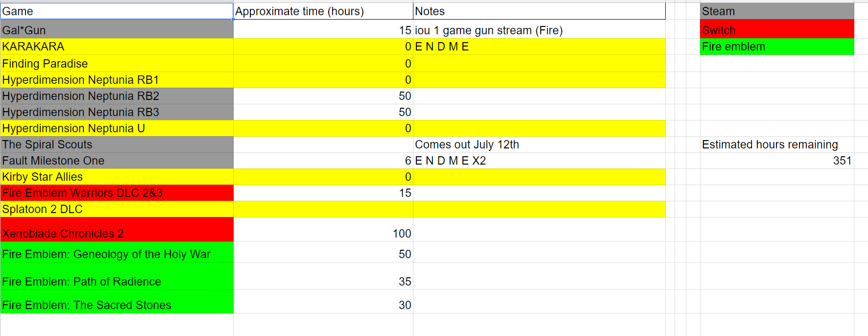The width and height of the screenshot is (868, 336).
Task: Select the Notes header cell
Action: click(x=539, y=11)
